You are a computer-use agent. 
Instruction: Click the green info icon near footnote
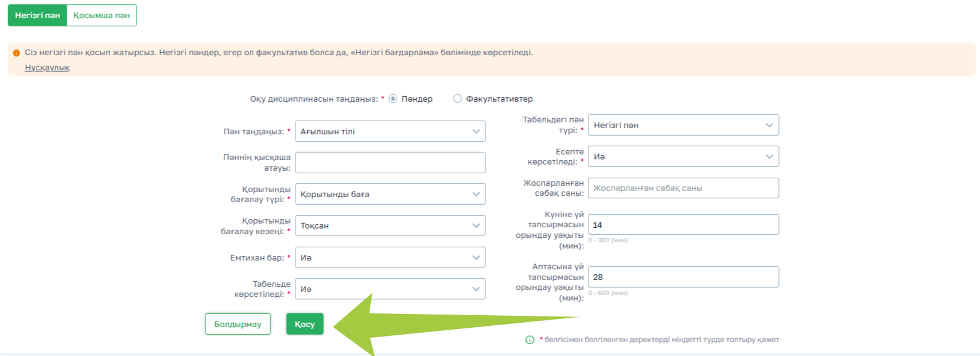(530, 340)
